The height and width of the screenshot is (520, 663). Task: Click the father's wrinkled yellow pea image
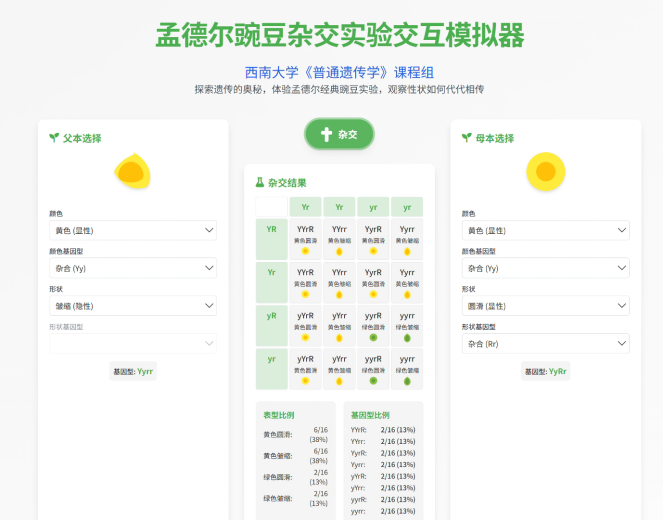[x=132, y=172]
